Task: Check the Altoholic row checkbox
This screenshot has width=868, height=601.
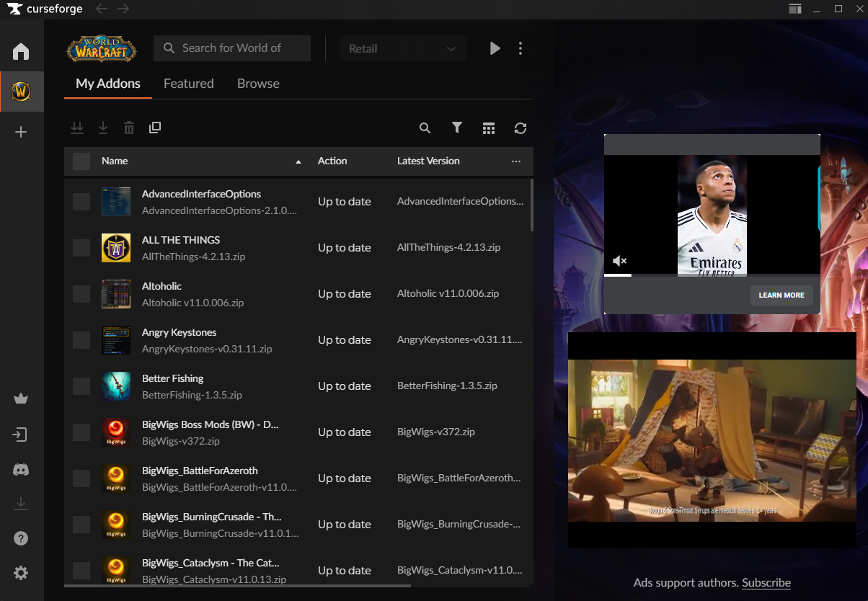Action: (81, 294)
